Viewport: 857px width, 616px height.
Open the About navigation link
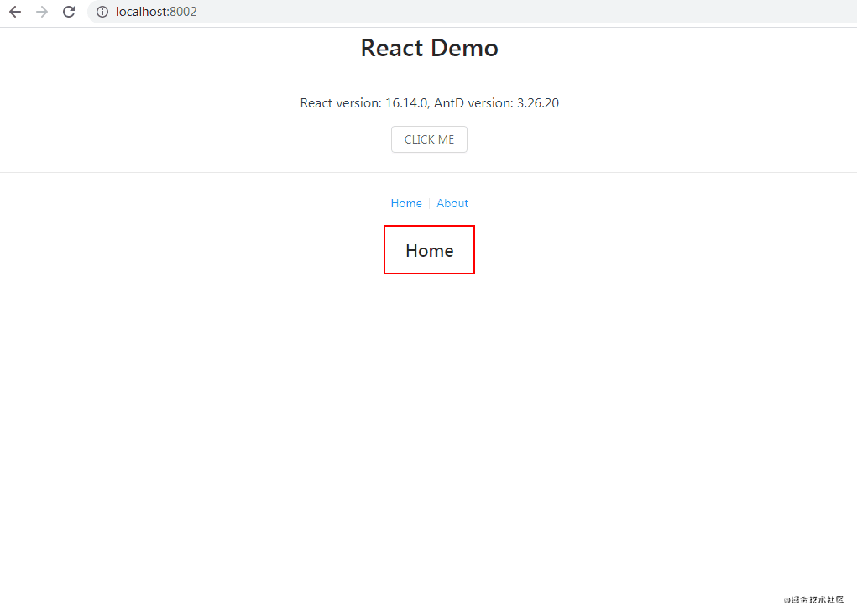(452, 203)
